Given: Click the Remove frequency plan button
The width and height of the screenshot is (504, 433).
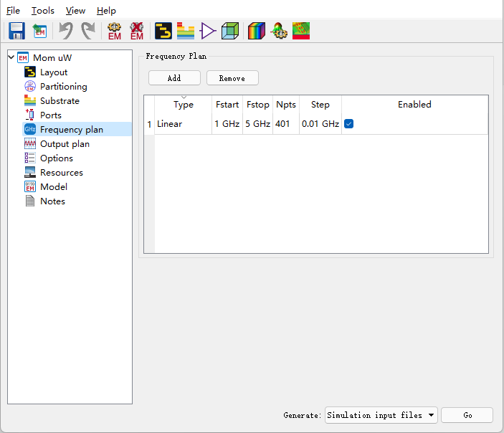Looking at the screenshot, I should (x=232, y=78).
